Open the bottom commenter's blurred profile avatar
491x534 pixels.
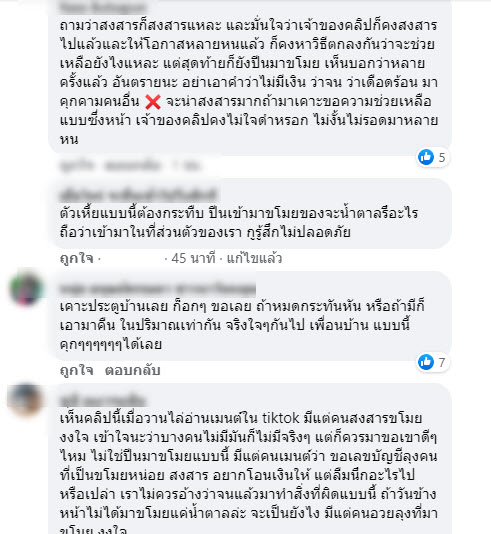(25, 399)
